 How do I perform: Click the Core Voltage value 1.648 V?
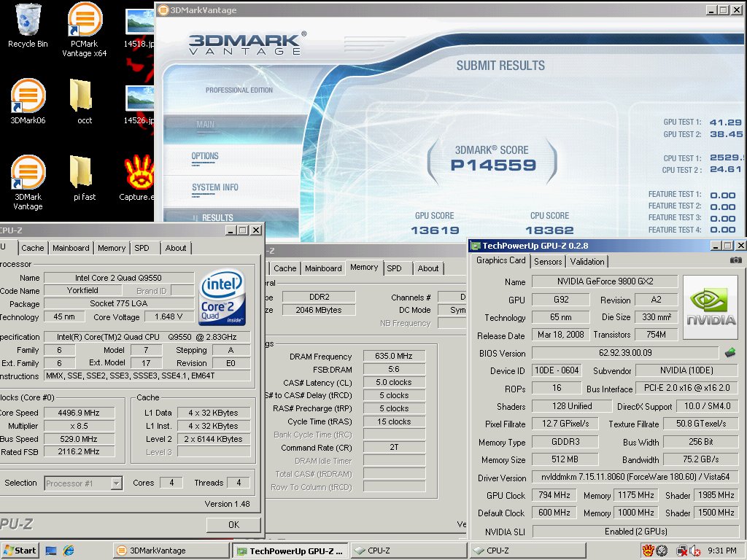169,316
